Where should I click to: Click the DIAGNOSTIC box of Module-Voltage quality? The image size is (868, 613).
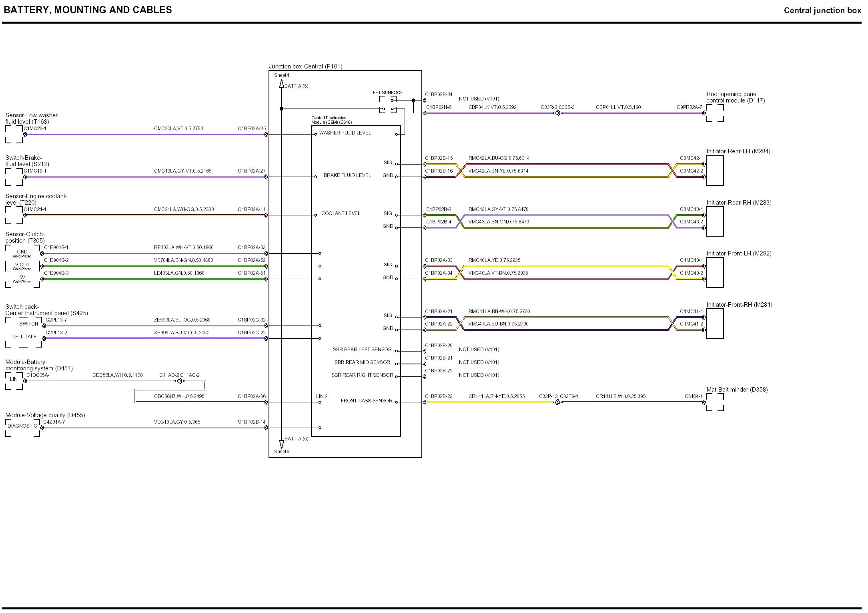[22, 426]
